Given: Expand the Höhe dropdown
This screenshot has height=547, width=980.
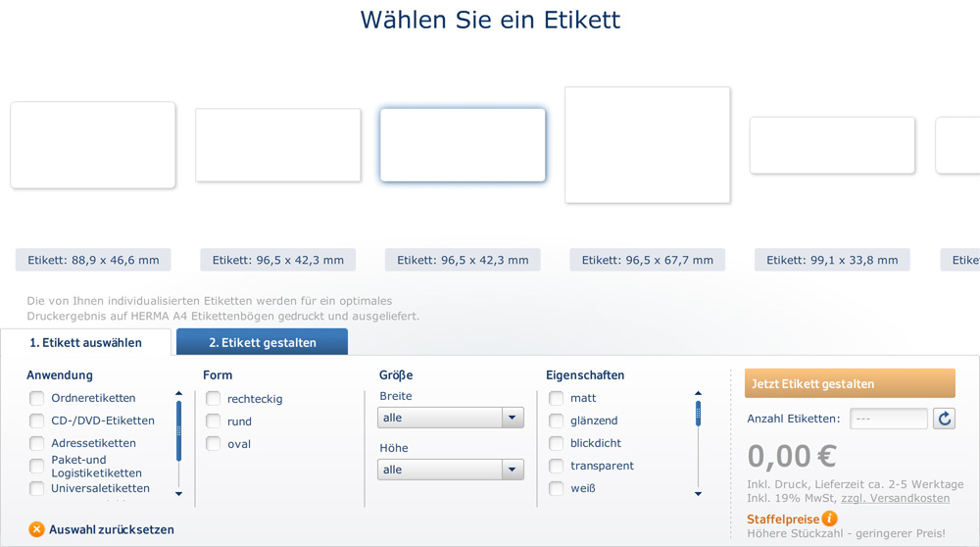Looking at the screenshot, I should [x=451, y=470].
